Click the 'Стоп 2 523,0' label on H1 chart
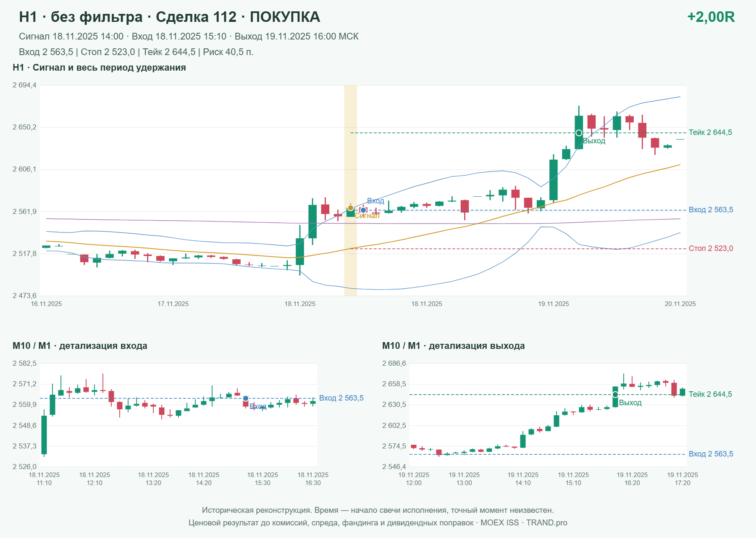Viewport: 756px width, 538px height. 711,248
